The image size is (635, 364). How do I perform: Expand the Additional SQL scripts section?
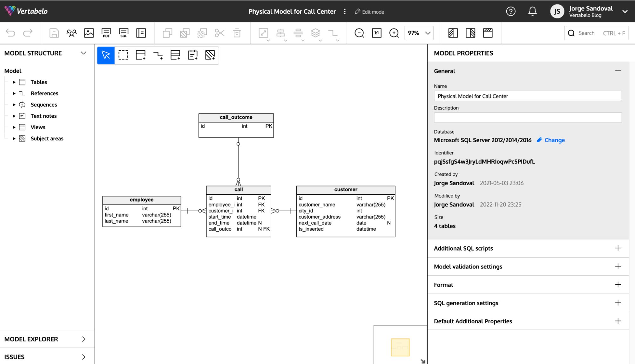pos(619,248)
